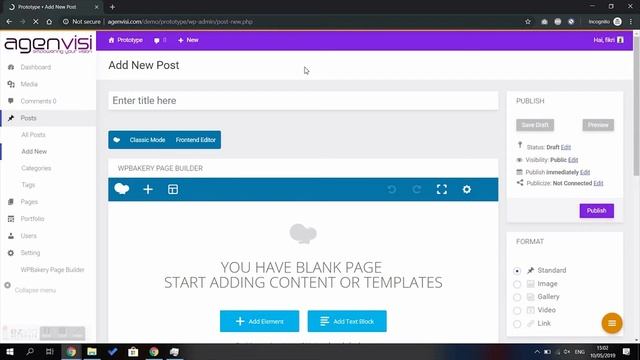
Task: Open Add New submenu item
Action: point(34,151)
